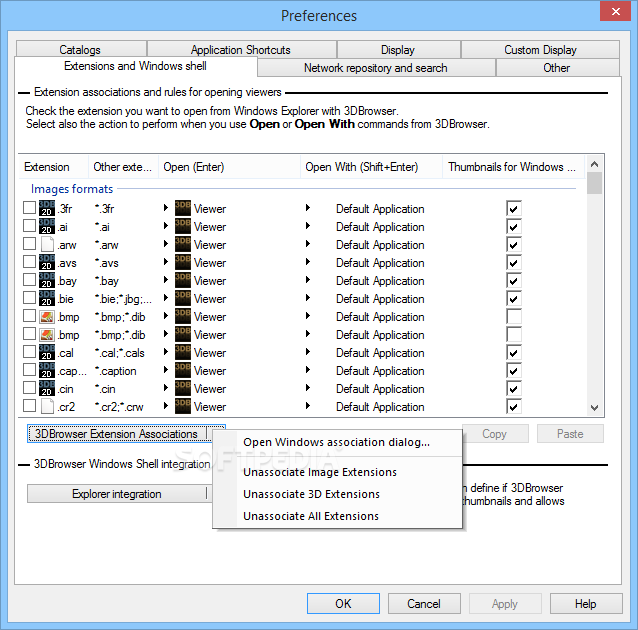638x630 pixels.
Task: Check the .arw extension association box
Action: click(x=29, y=243)
